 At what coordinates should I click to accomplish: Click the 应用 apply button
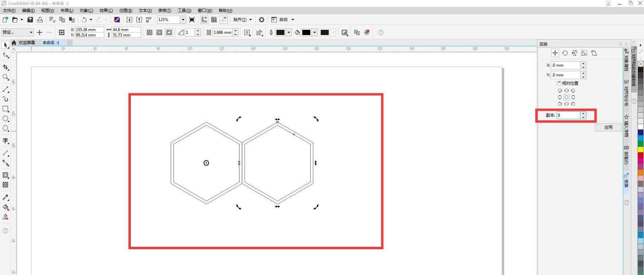pyautogui.click(x=608, y=127)
